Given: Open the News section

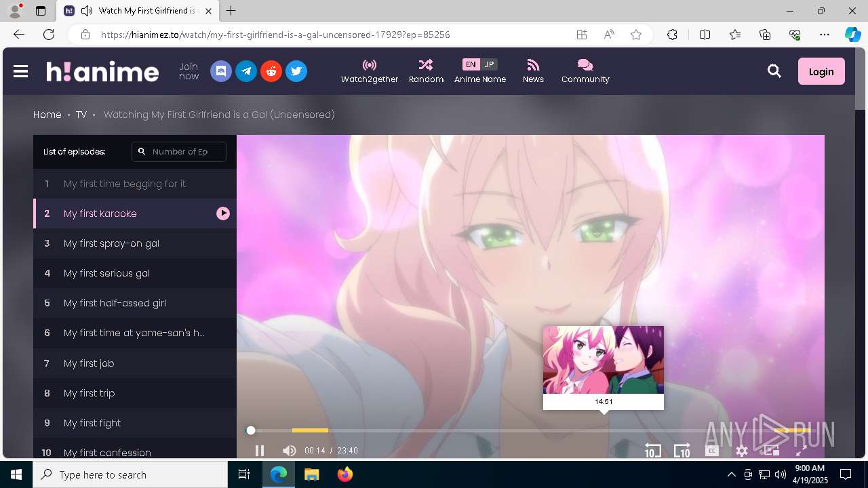Looking at the screenshot, I should point(533,71).
